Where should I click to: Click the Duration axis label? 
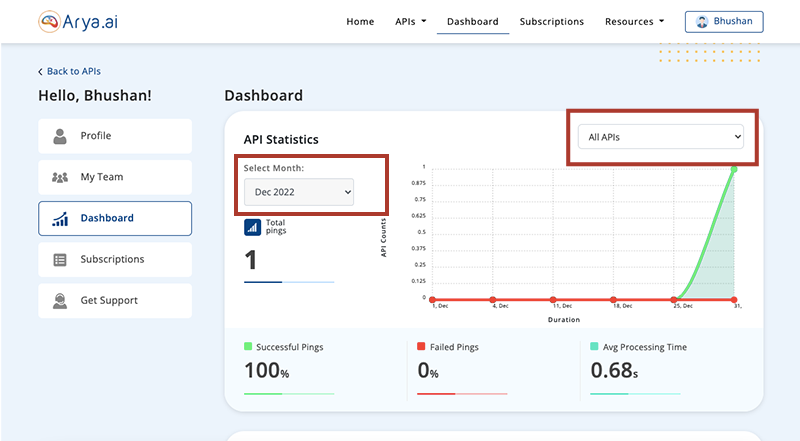564,320
